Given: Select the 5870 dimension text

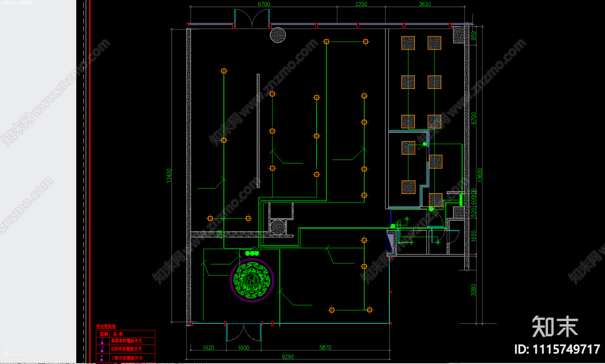Looking at the screenshot, I should pos(325,348).
